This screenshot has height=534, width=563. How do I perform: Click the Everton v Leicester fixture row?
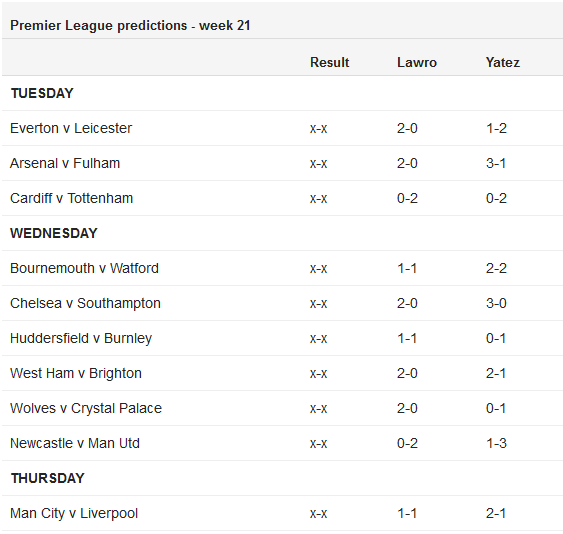(x=282, y=128)
